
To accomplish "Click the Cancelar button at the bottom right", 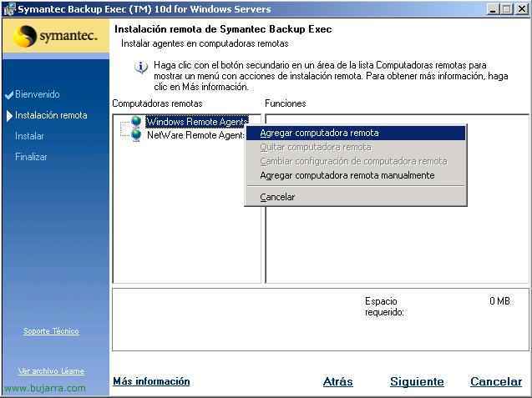I will [x=496, y=381].
